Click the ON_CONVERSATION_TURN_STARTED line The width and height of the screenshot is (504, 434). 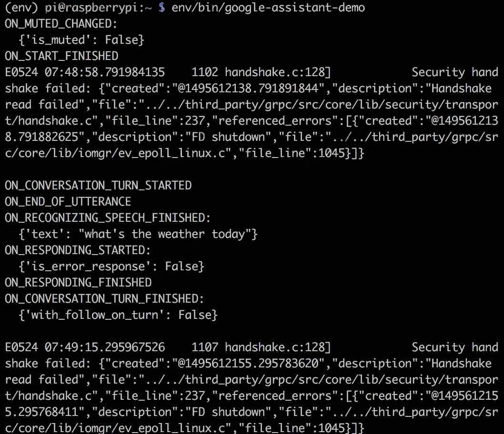(x=98, y=185)
